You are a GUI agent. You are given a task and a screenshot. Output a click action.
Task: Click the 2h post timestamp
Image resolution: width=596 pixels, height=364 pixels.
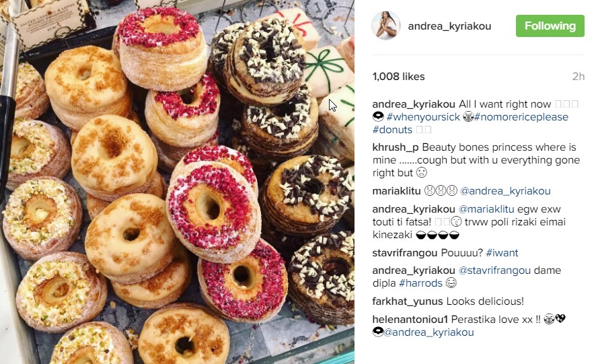[x=578, y=77]
